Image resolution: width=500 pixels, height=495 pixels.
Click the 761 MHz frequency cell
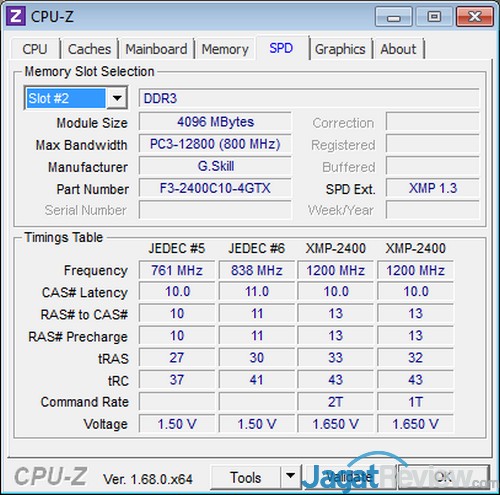(177, 270)
